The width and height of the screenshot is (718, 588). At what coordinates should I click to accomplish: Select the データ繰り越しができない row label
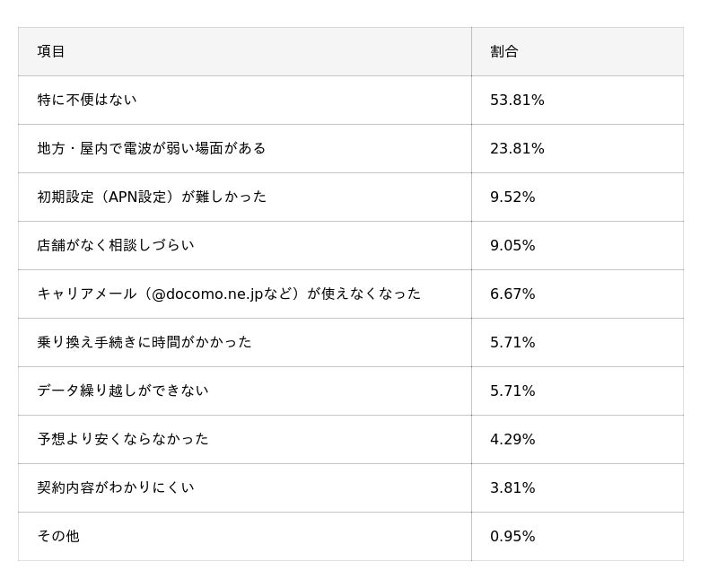tap(123, 391)
